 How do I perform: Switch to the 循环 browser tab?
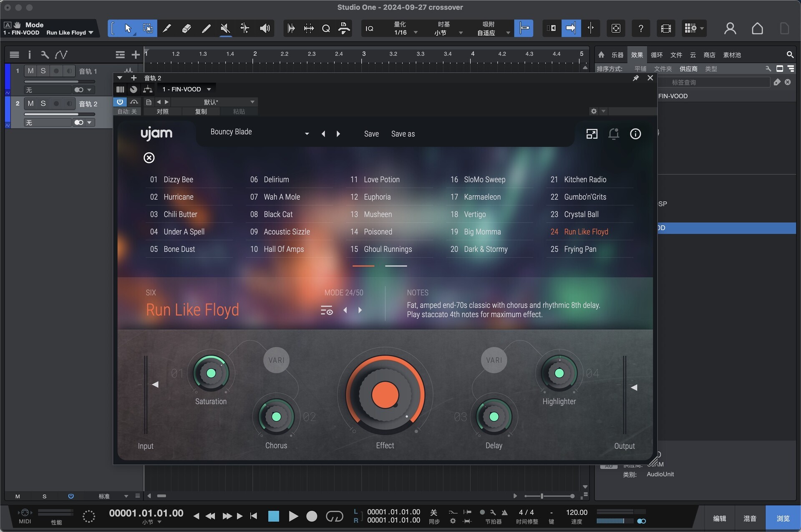pos(657,55)
